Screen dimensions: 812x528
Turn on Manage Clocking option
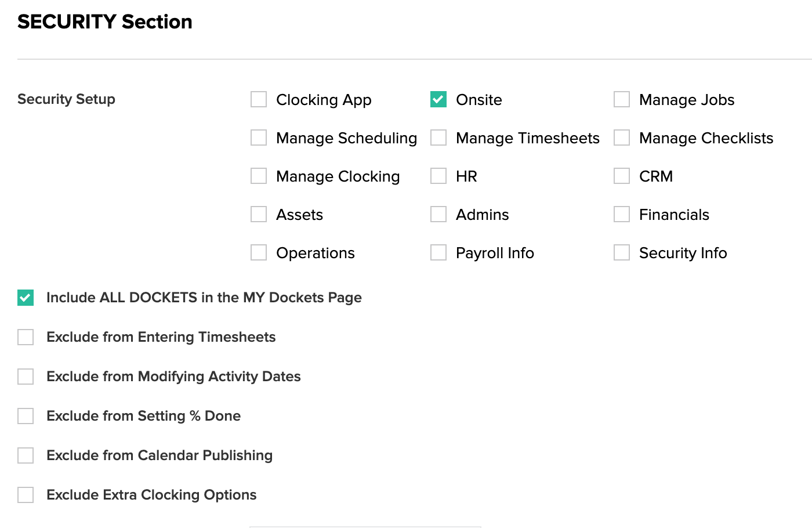pos(259,176)
